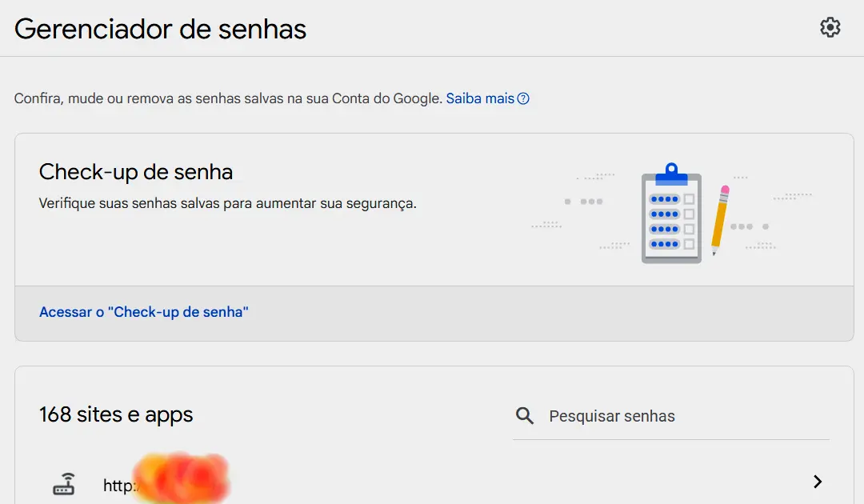864x504 pixels.
Task: Click the help question mark beside Saiba mais
Action: [x=524, y=98]
